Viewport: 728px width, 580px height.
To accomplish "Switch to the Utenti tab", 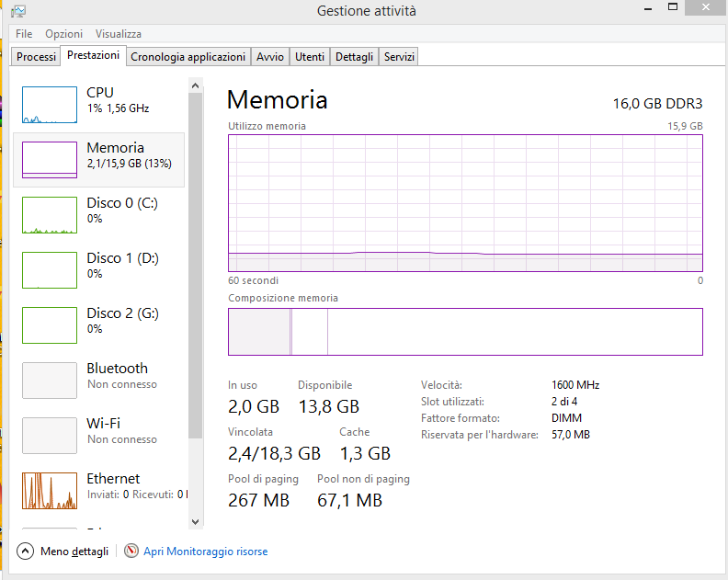I will point(310,57).
